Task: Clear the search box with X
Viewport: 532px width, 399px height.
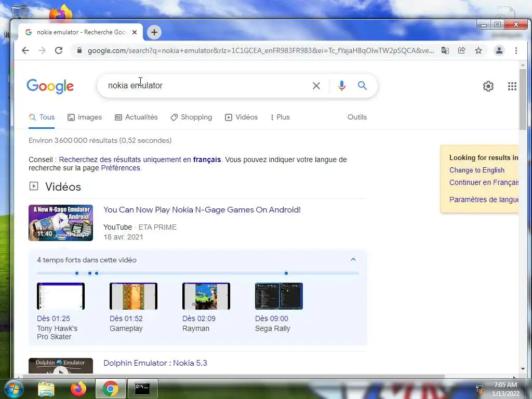Action: [x=316, y=86]
